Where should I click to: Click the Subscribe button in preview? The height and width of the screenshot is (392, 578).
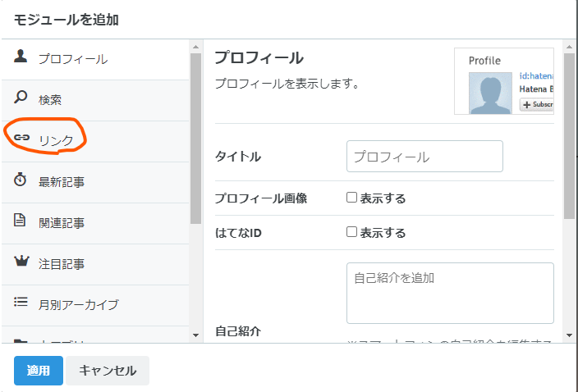click(537, 104)
